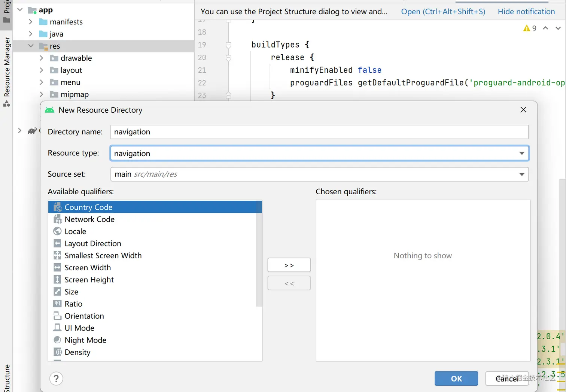Image resolution: width=566 pixels, height=392 pixels.
Task: Go to next highlighted error arrow
Action: (558, 28)
